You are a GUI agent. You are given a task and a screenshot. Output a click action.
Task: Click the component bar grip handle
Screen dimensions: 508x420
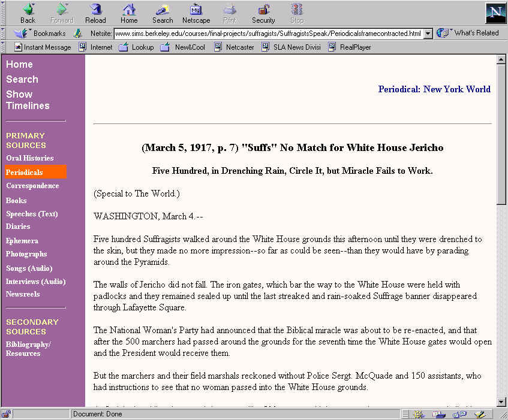[x=405, y=414]
